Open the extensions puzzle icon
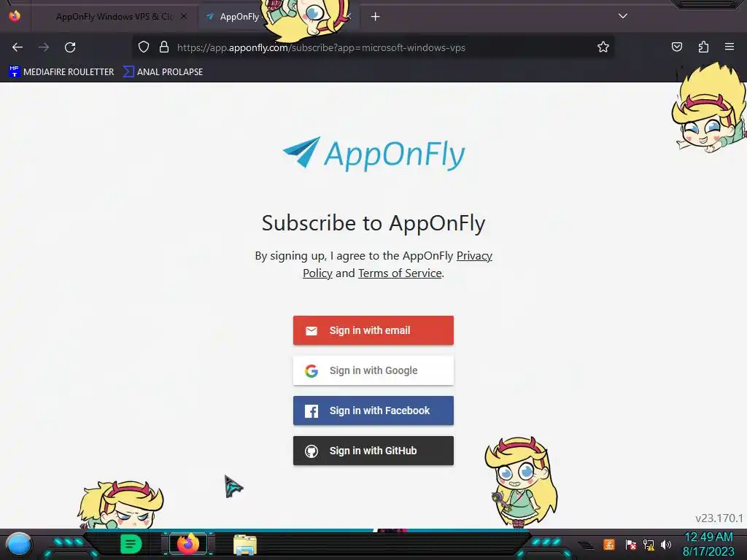This screenshot has height=560, width=747. [703, 47]
